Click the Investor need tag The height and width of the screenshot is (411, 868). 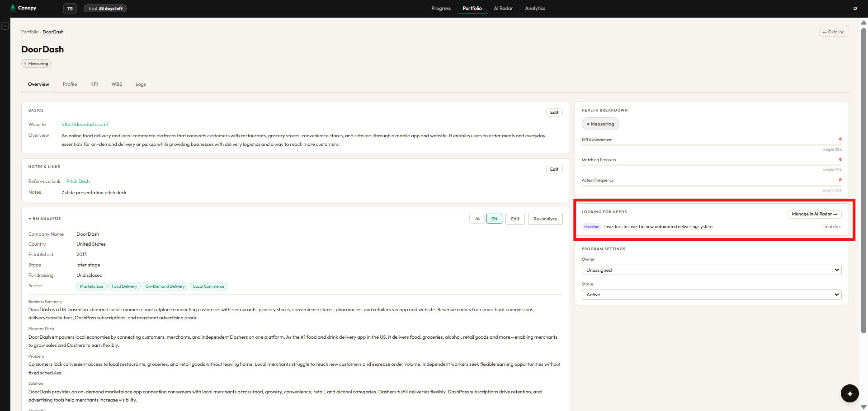(x=591, y=227)
